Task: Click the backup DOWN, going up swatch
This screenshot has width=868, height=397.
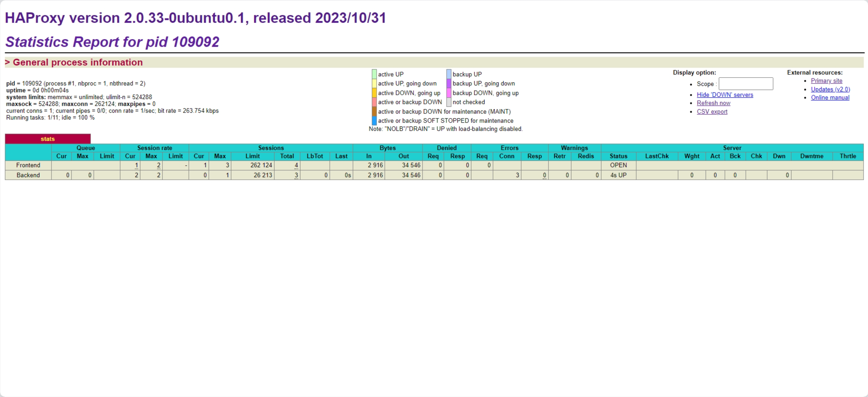Action: point(449,93)
